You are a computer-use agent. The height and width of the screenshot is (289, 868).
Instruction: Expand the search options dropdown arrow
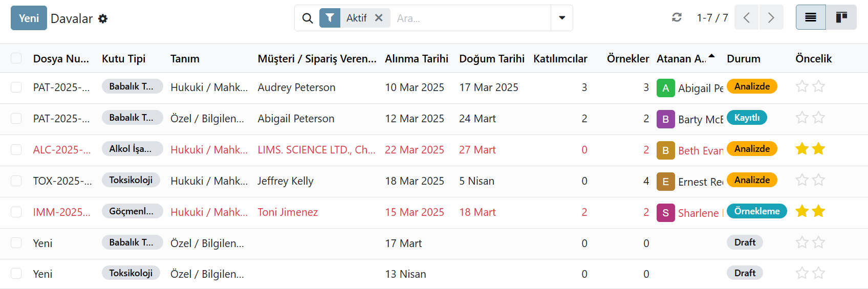pyautogui.click(x=562, y=18)
